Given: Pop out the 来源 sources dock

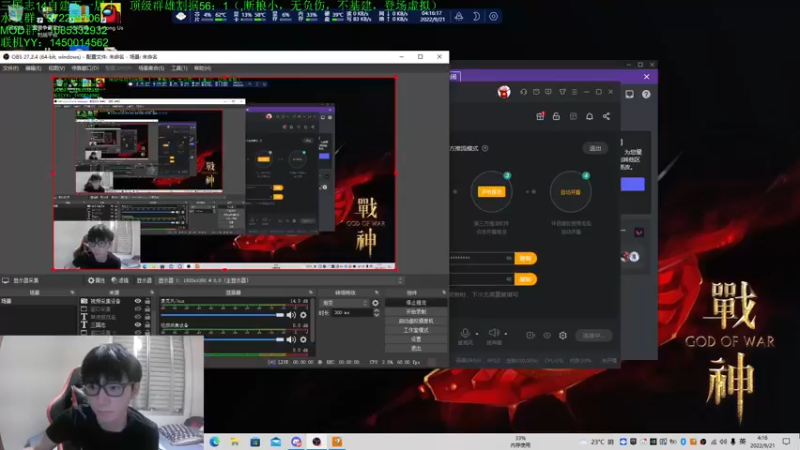Looking at the screenshot, I should click(152, 292).
